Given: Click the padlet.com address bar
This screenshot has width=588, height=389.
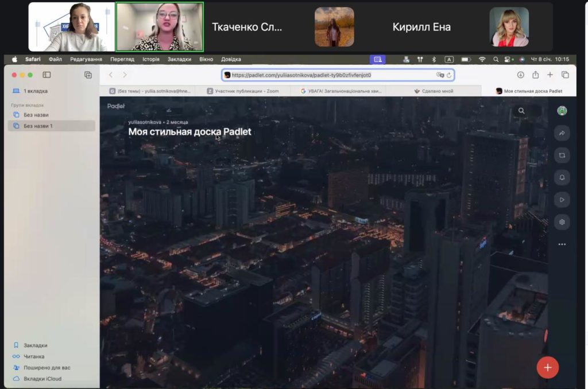Looking at the screenshot, I should point(327,75).
